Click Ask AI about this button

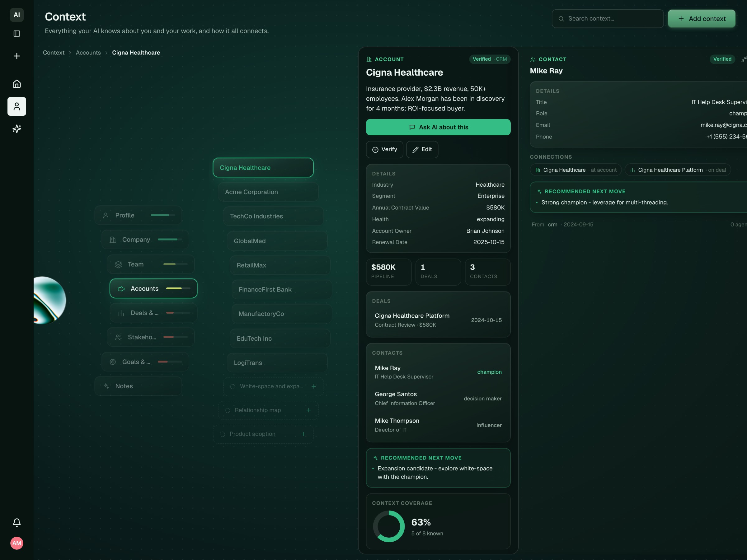click(438, 127)
